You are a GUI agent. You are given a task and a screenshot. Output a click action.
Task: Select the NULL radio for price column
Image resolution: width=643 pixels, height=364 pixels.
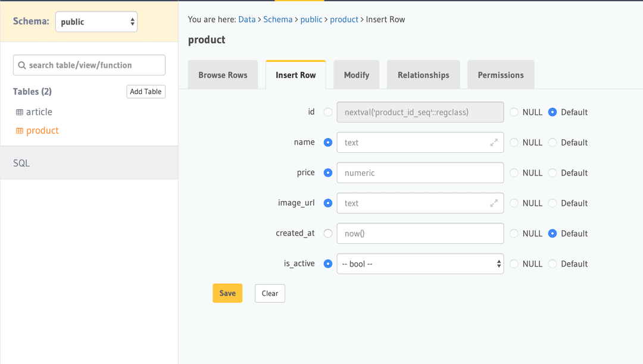click(514, 172)
